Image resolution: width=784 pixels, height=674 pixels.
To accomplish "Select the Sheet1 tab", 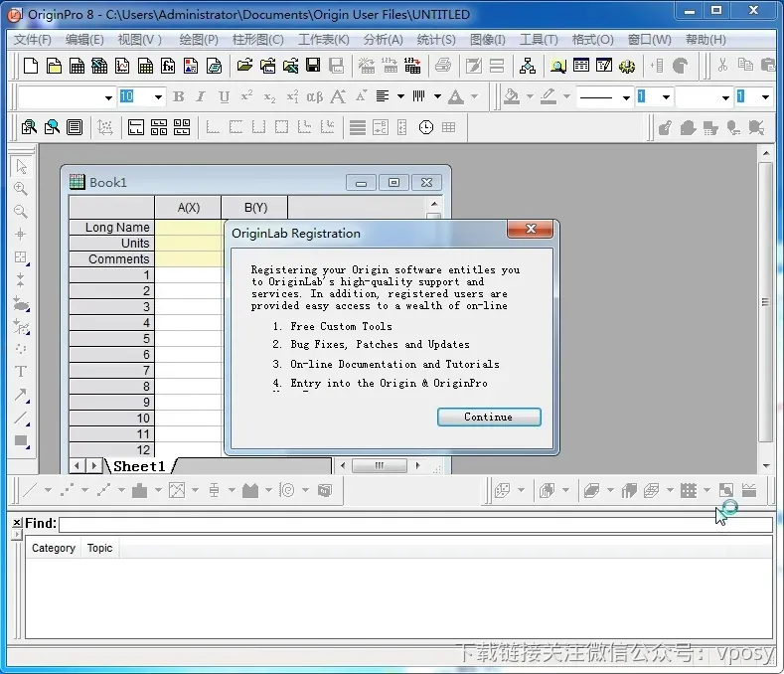I will pyautogui.click(x=139, y=466).
